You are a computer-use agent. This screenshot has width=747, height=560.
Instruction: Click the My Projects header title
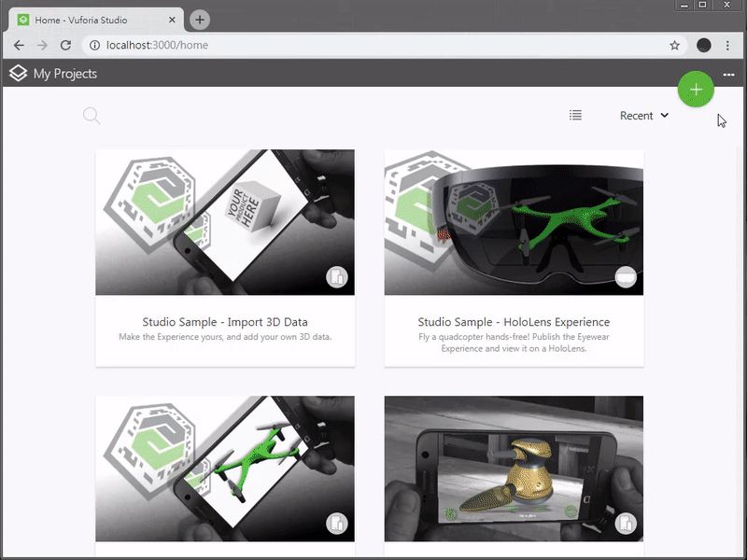[x=65, y=74]
